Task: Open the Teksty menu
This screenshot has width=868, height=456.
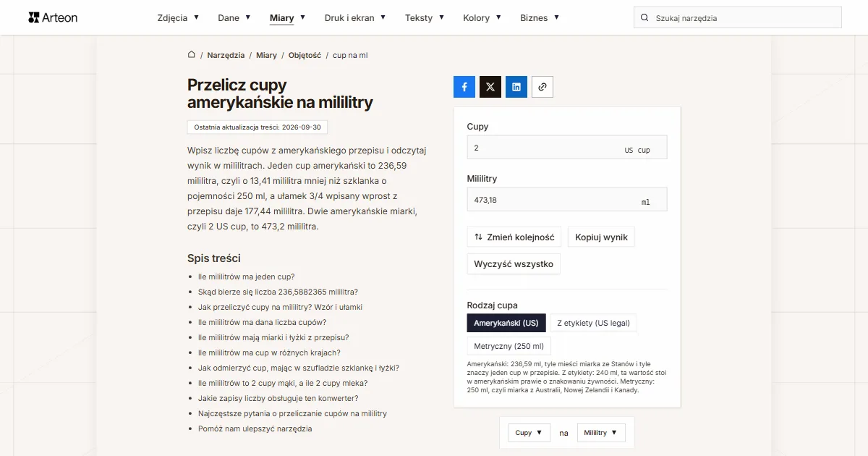Action: pyautogui.click(x=425, y=18)
